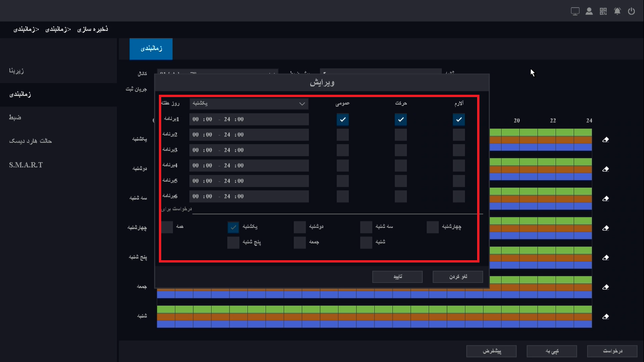Check the پنج شنبه apply-to checkbox
The height and width of the screenshot is (362, 644).
click(233, 243)
